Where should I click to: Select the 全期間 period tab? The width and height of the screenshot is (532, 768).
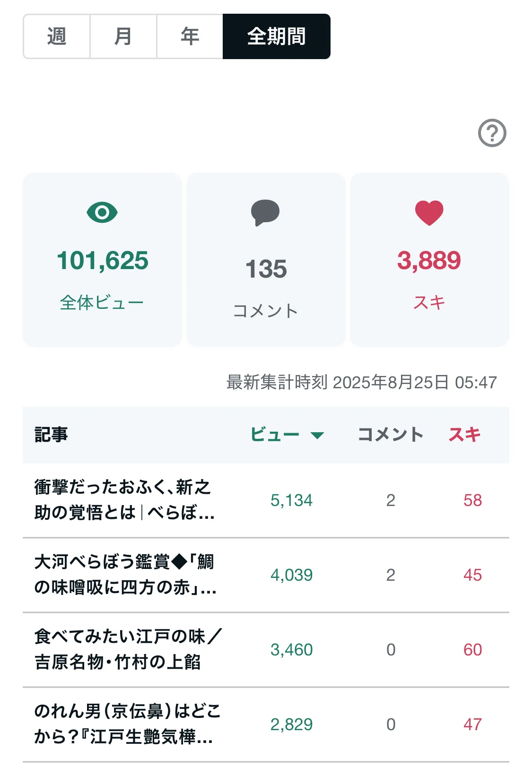point(277,36)
